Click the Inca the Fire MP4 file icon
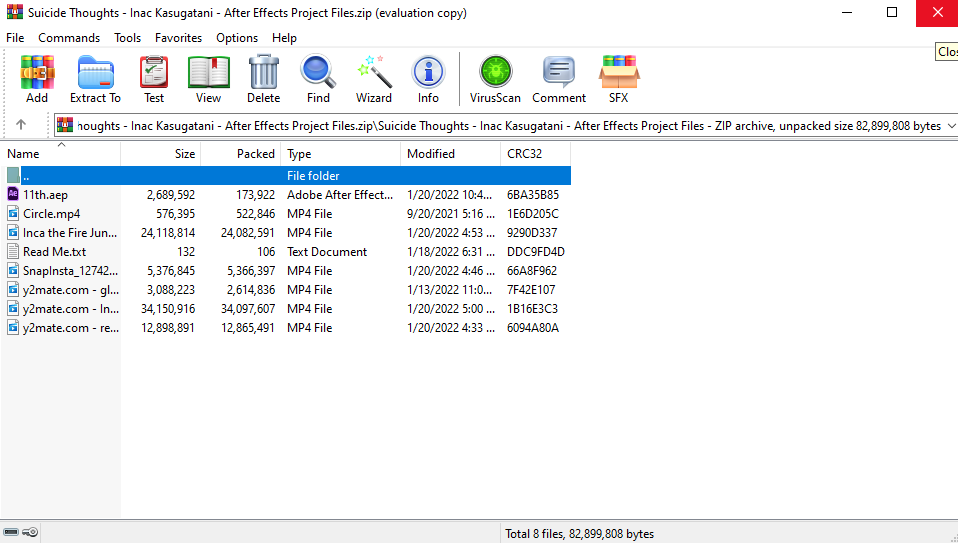958x543 pixels. [13, 232]
